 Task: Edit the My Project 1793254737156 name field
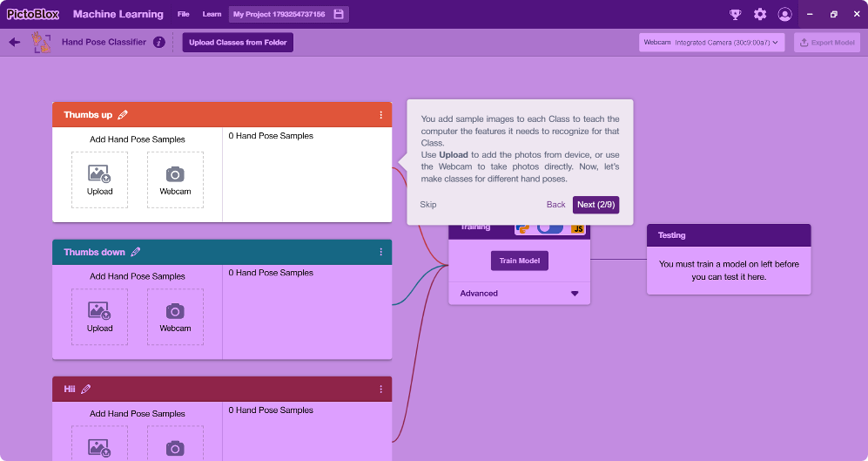pyautogui.click(x=279, y=15)
